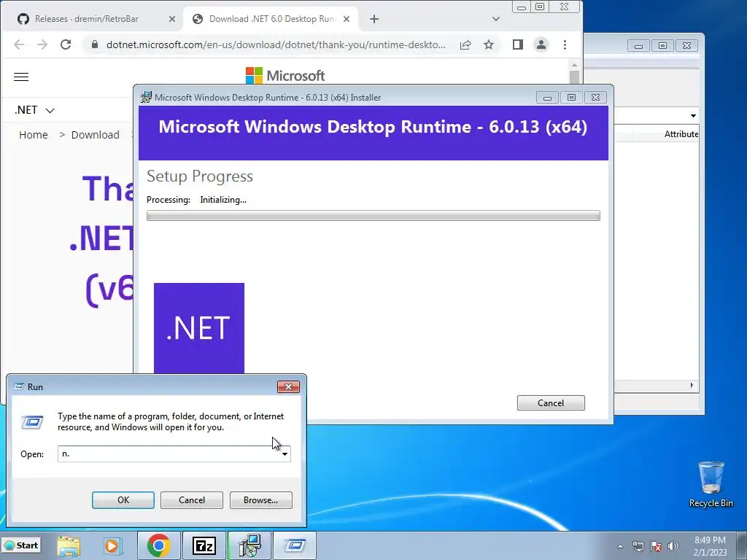Expand the Run dialog Open history dropdown
This screenshot has height=560, width=747.
click(x=285, y=454)
